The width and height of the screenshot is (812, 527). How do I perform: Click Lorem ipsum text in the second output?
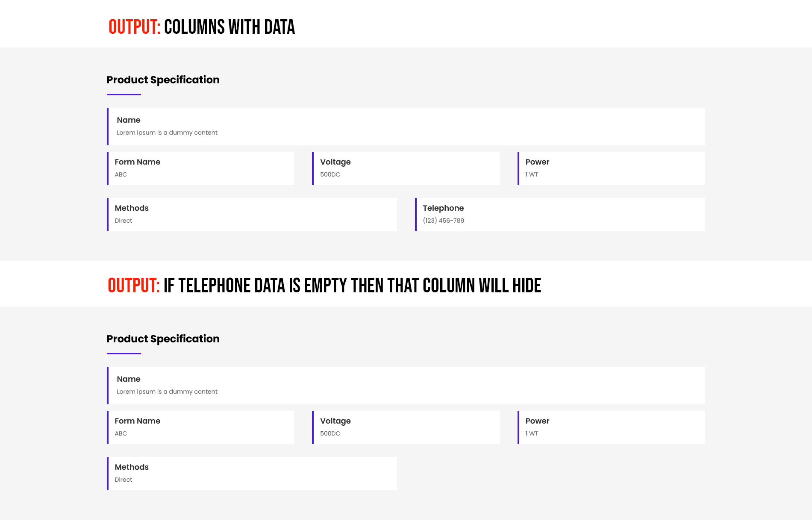(x=167, y=392)
